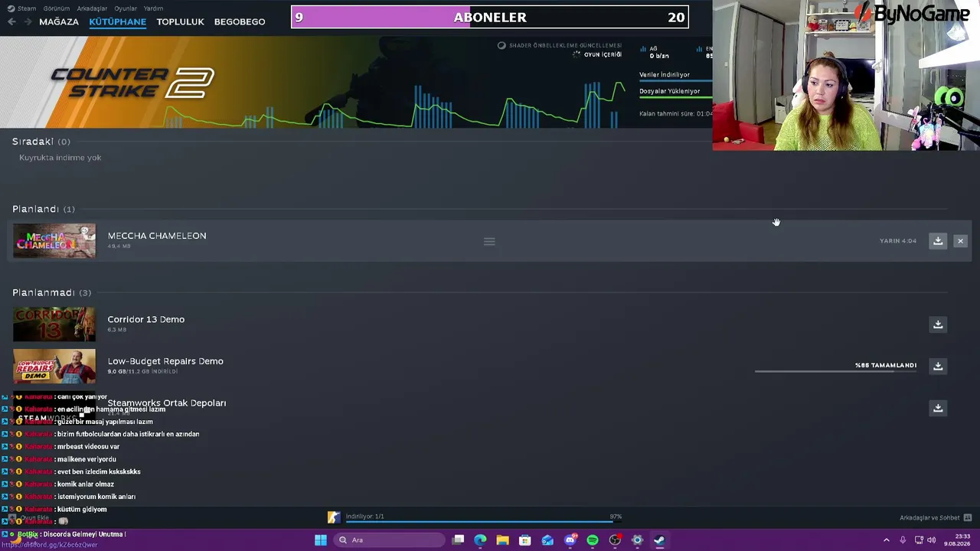This screenshot has height=551, width=980.
Task: Open the Arkadaşlar menu
Action: tap(92, 8)
